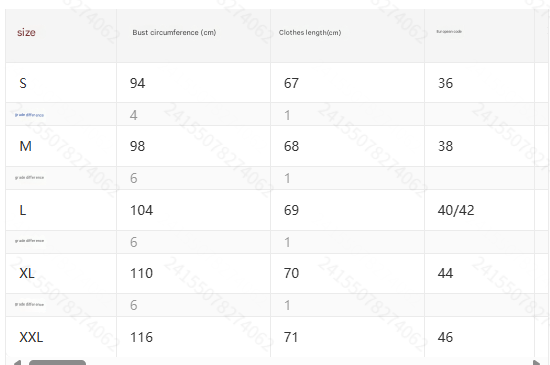Image resolution: width=550 pixels, height=365 pixels.
Task: Click the 40/42 European code cell
Action: (x=456, y=210)
